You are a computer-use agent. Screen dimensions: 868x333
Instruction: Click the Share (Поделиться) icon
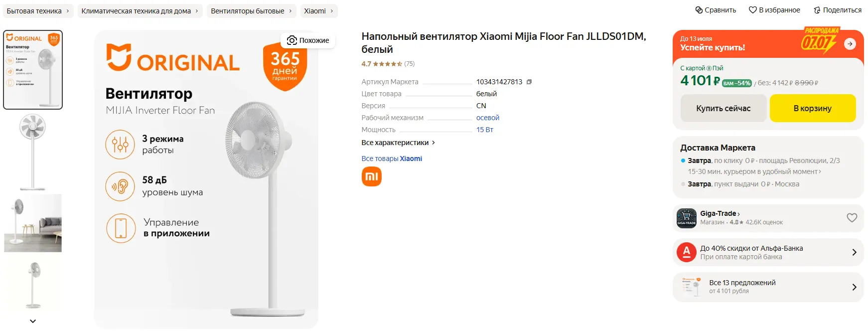817,10
